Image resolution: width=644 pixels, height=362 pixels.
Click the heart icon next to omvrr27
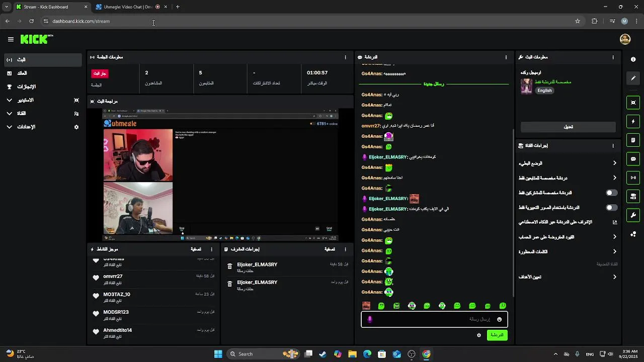[96, 278]
